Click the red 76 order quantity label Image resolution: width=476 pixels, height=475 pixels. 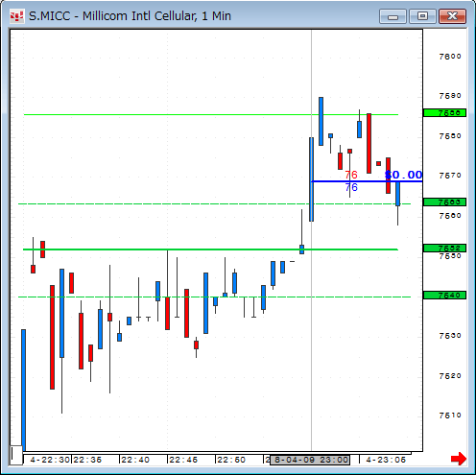351,175
